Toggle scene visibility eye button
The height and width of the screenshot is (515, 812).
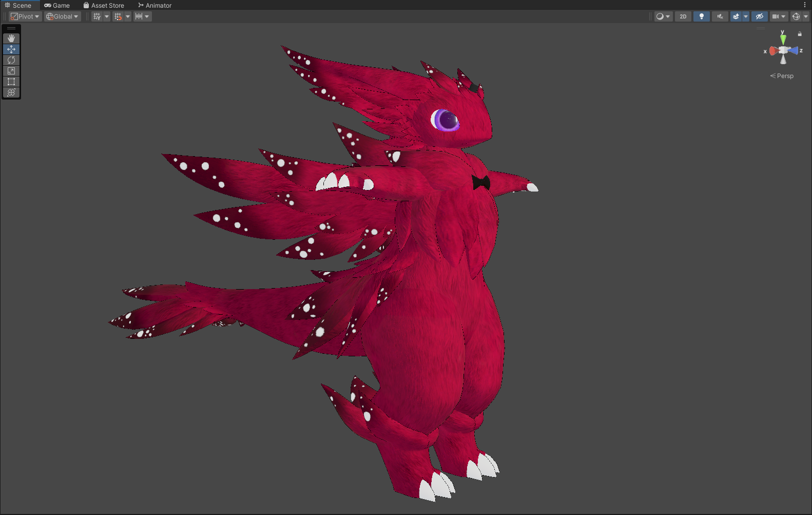tap(760, 16)
